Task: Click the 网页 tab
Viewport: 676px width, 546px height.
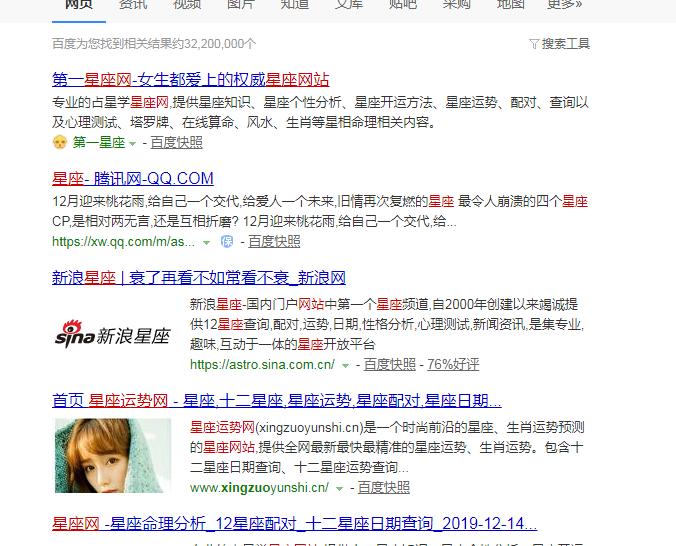Action: (x=79, y=4)
